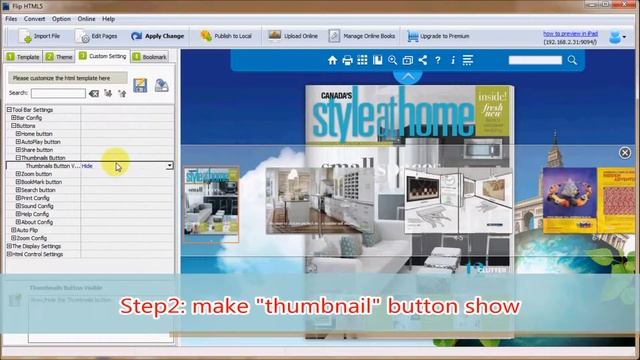Screen dimensions: 640x360
Task: Collapse the flipbook toolbar with up chevron
Action: pyautogui.click(x=408, y=76)
